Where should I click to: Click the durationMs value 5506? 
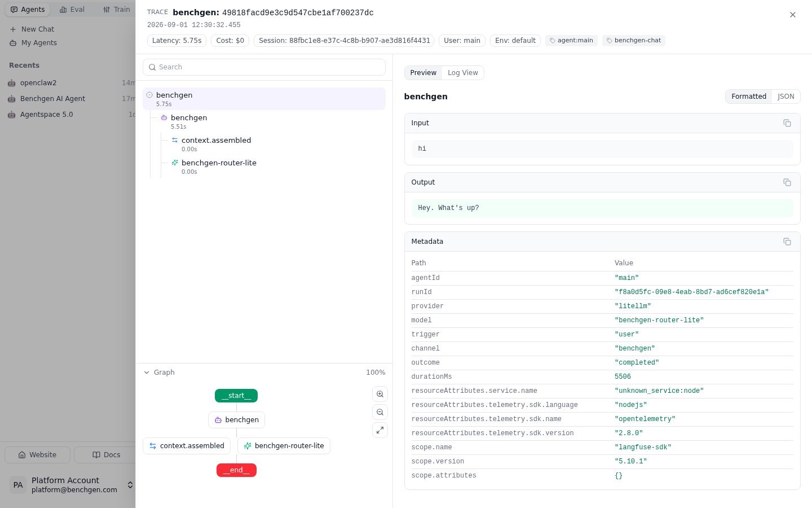623,376
